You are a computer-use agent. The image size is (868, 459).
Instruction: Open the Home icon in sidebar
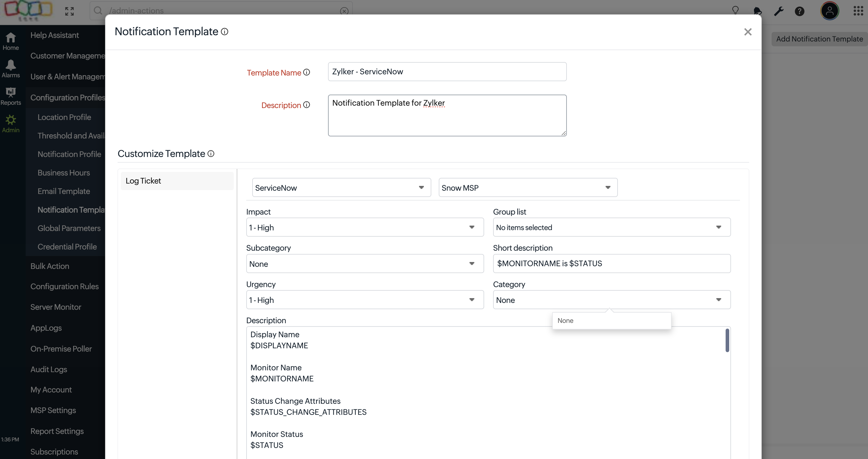(10, 41)
